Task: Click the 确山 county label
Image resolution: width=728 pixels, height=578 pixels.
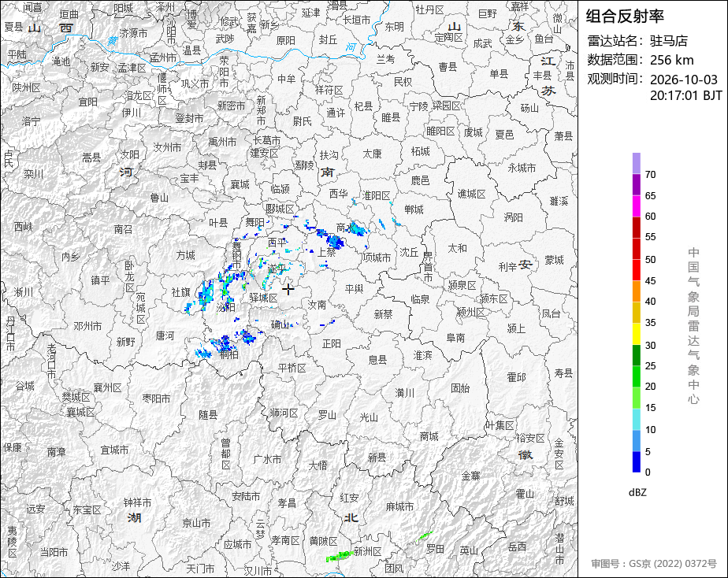Action: (x=280, y=324)
